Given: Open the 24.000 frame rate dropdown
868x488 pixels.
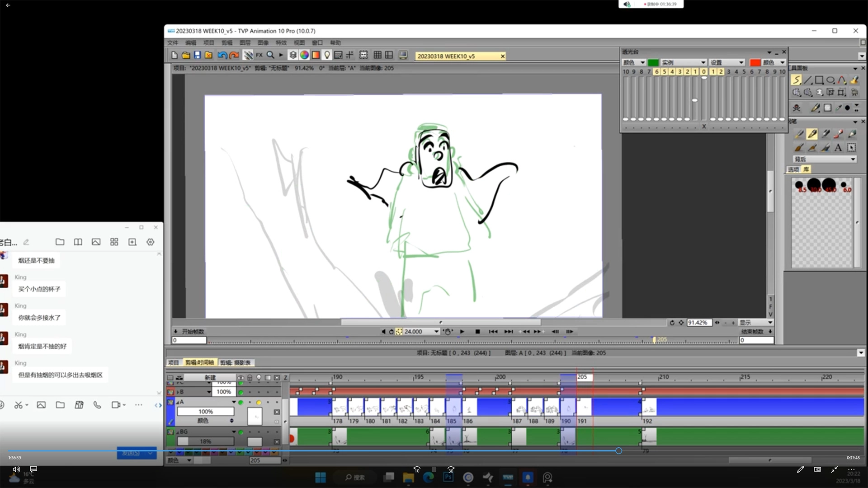Looking at the screenshot, I should (436, 331).
